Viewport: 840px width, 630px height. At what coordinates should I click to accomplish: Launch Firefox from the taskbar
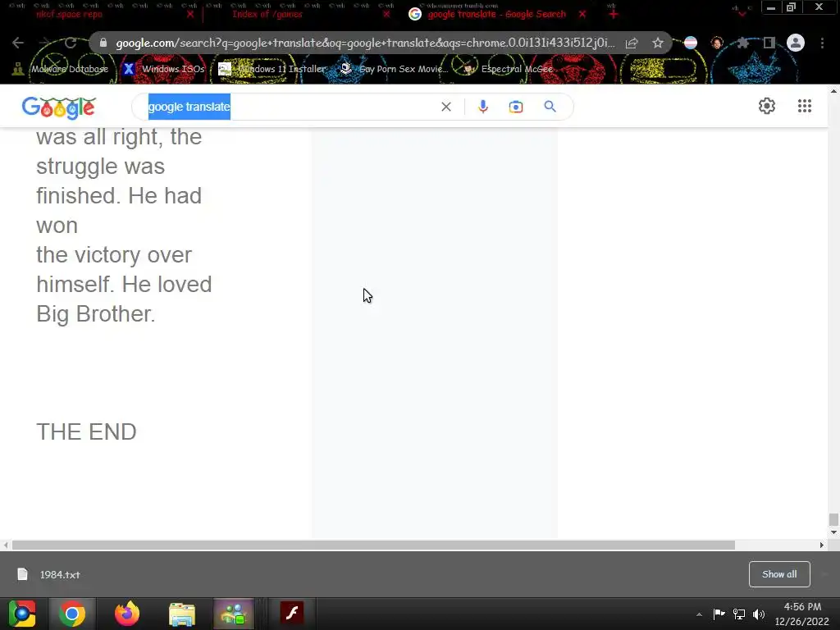[x=127, y=614]
